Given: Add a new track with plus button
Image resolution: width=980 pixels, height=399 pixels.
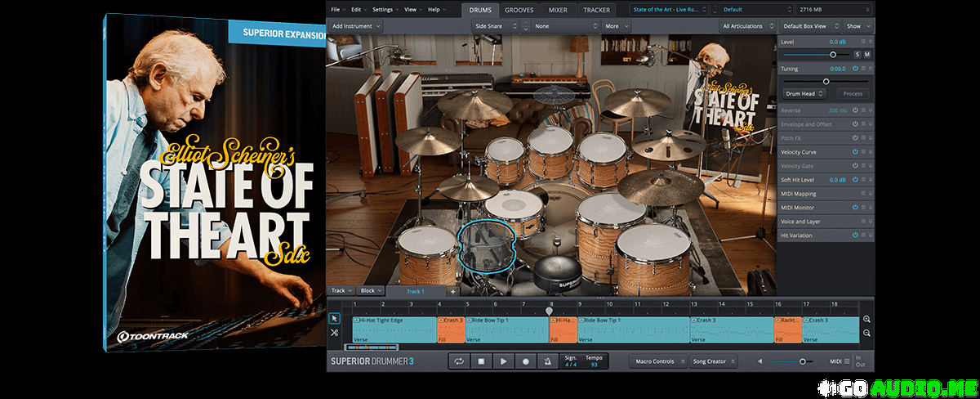Looking at the screenshot, I should [x=452, y=291].
